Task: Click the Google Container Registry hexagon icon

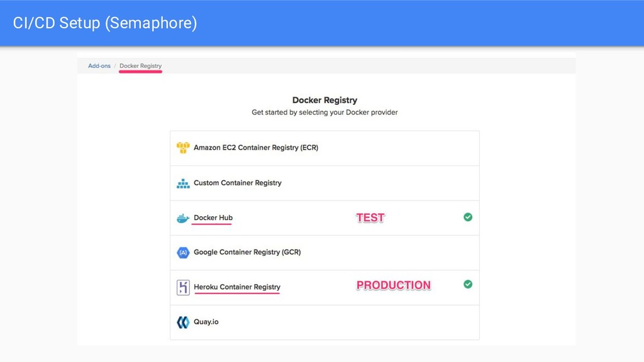Action: pos(183,253)
